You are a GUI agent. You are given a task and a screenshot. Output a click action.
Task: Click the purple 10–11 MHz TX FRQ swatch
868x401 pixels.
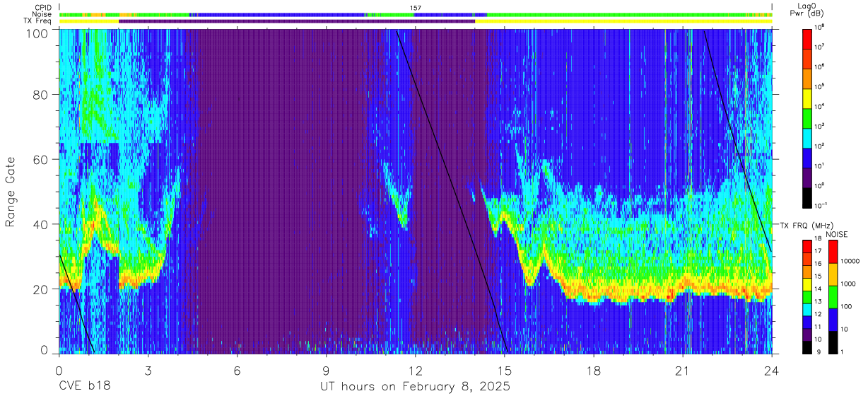(808, 333)
